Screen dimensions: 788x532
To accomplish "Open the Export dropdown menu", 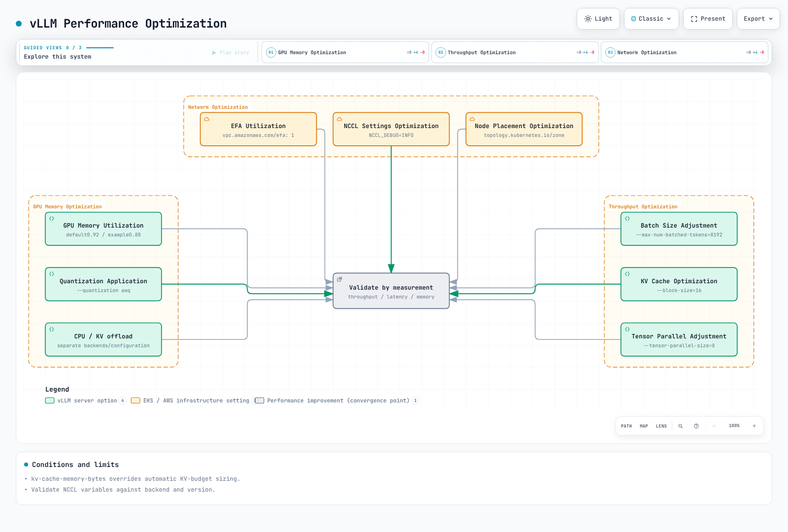I will (758, 19).
